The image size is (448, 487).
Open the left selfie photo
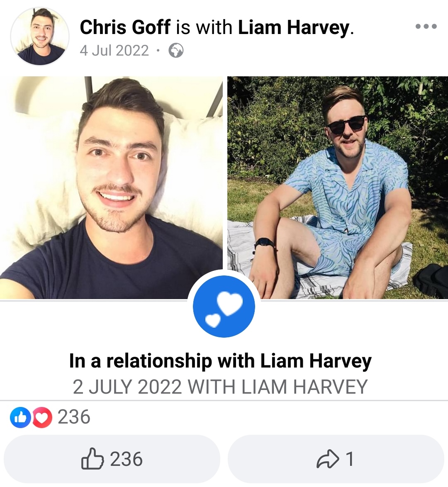111,187
